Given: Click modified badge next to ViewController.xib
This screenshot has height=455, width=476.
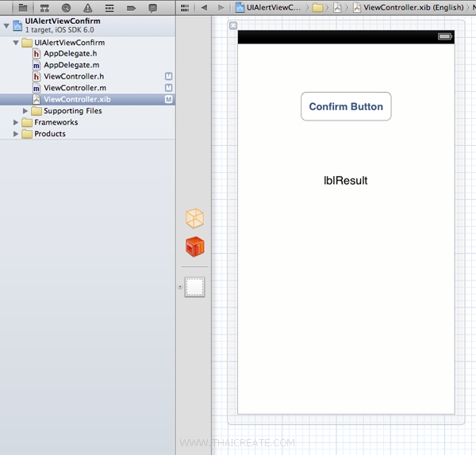Looking at the screenshot, I should pyautogui.click(x=168, y=100).
